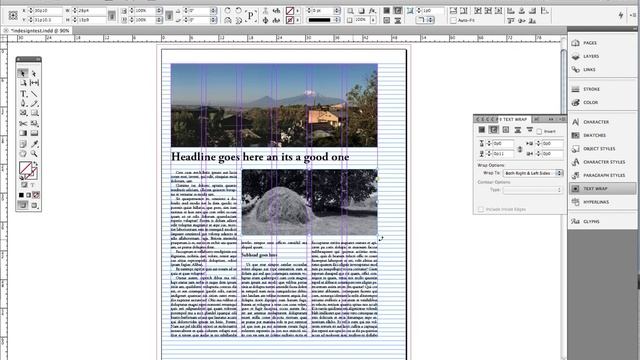Screen dimensions: 640x360
Task: Toggle Preview view mode in Tools panel
Action: point(34,205)
